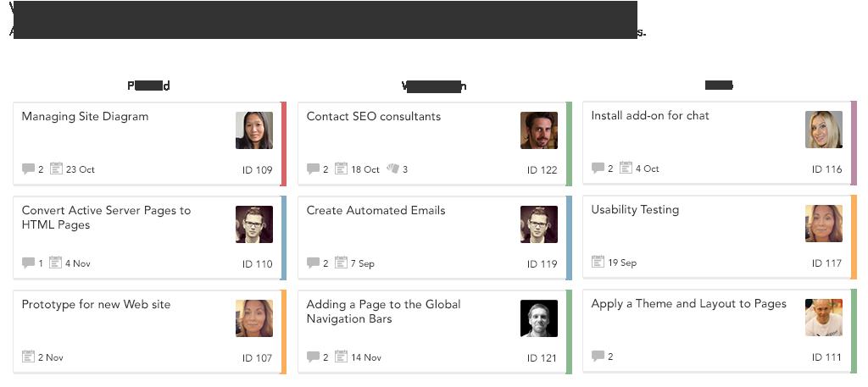Click assignee avatar on Managing Site Diagram card
The width and height of the screenshot is (868, 387).
point(254,130)
